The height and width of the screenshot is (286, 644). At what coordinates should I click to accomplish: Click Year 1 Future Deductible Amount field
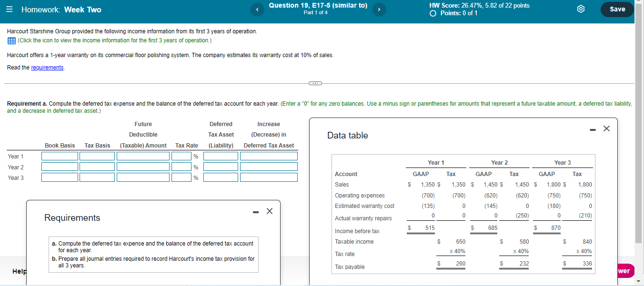coord(143,156)
